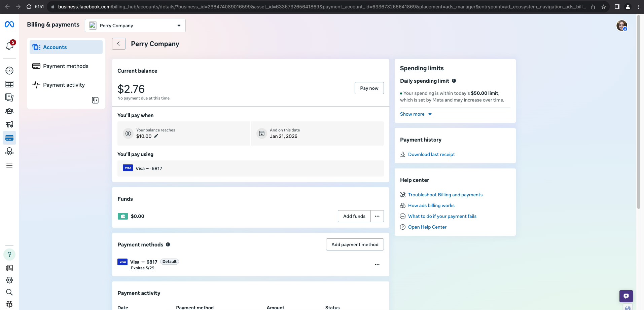Collapse the billing side panel icon
This screenshot has width=644, height=310.
[x=95, y=100]
